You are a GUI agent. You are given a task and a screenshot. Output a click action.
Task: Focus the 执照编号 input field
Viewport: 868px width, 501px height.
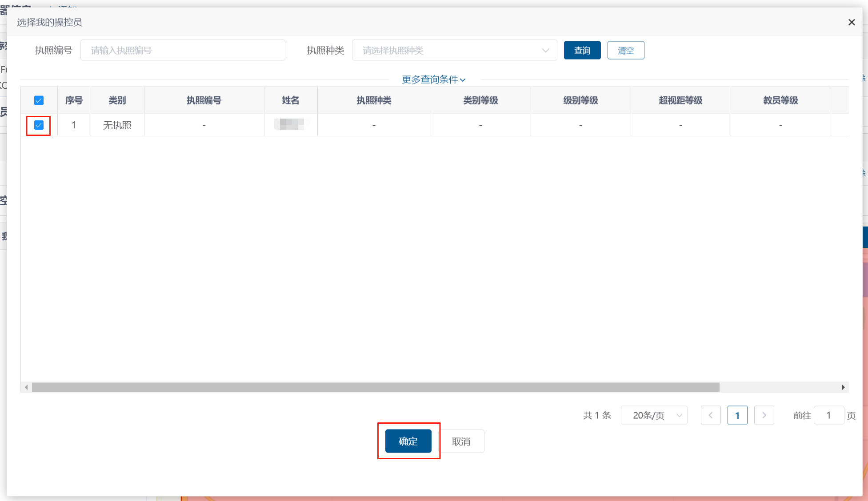click(182, 50)
